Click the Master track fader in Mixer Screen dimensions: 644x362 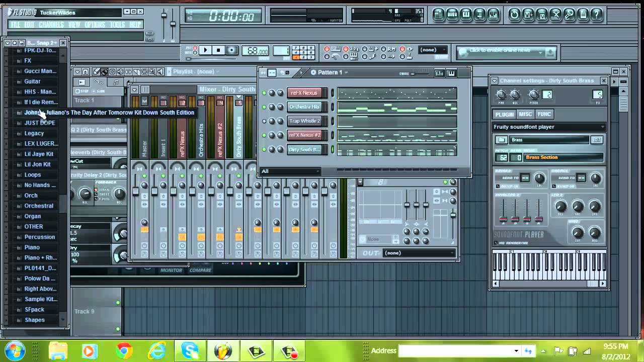coord(135,191)
